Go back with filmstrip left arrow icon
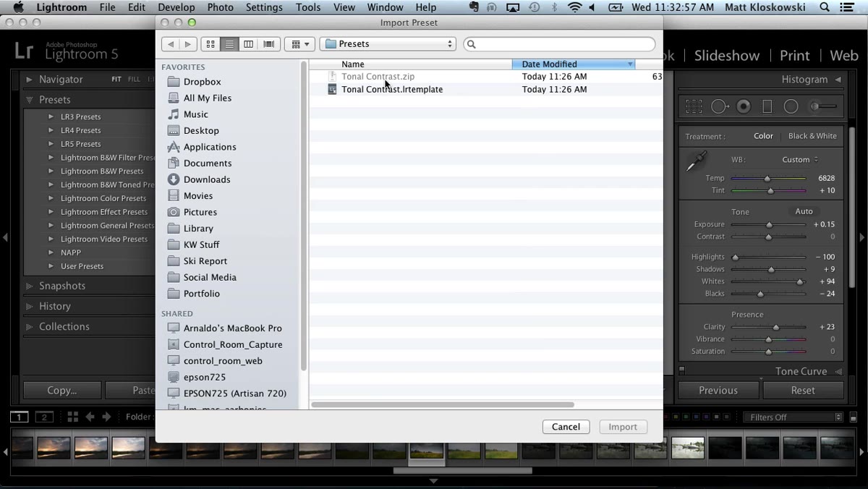Screen dimensions: 868x489 [x=90, y=417]
